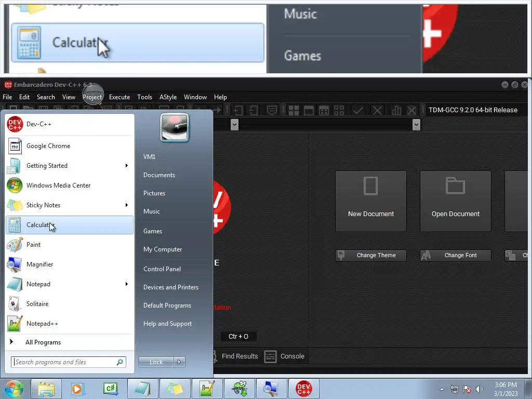Click the network tray icon
The image size is (532, 399).
tap(454, 389)
